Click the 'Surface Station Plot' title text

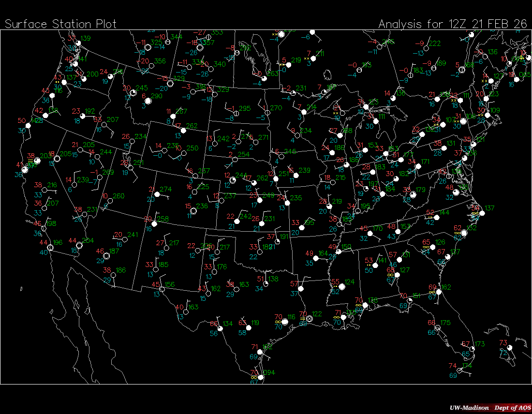pyautogui.click(x=60, y=24)
